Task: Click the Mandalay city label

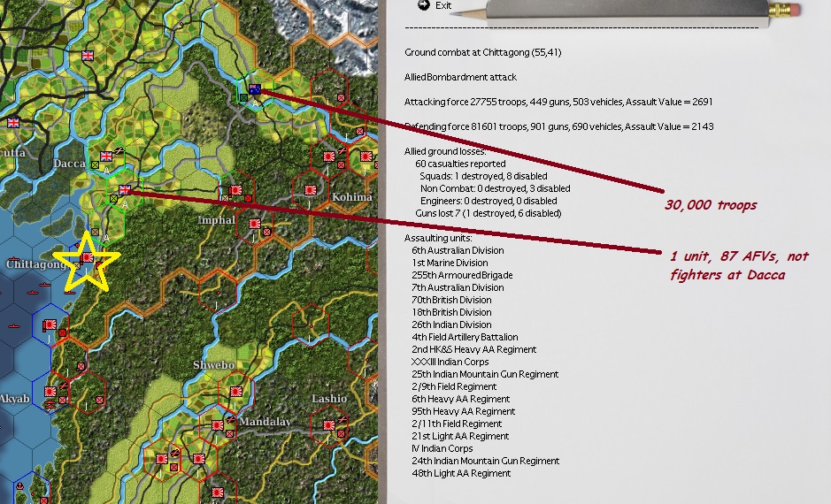Action: point(265,422)
